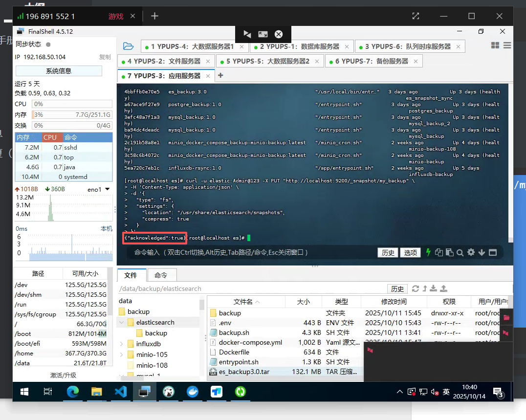Click the 选项 button in command bar
Image resolution: width=526 pixels, height=420 pixels.
pos(410,253)
